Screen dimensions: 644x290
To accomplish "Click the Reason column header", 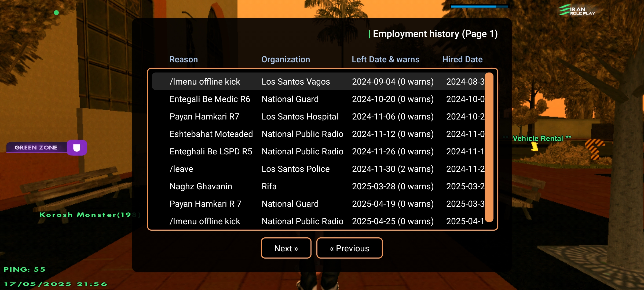I will (184, 59).
